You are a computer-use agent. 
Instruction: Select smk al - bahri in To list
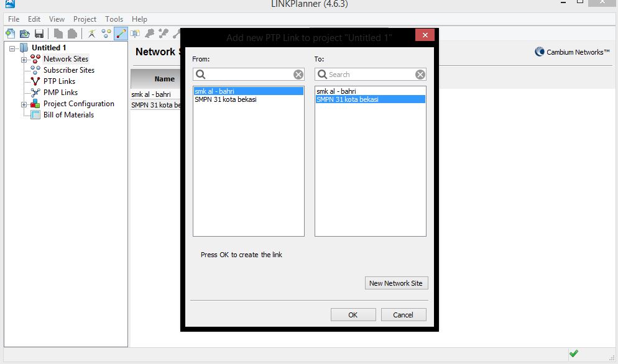coord(371,91)
